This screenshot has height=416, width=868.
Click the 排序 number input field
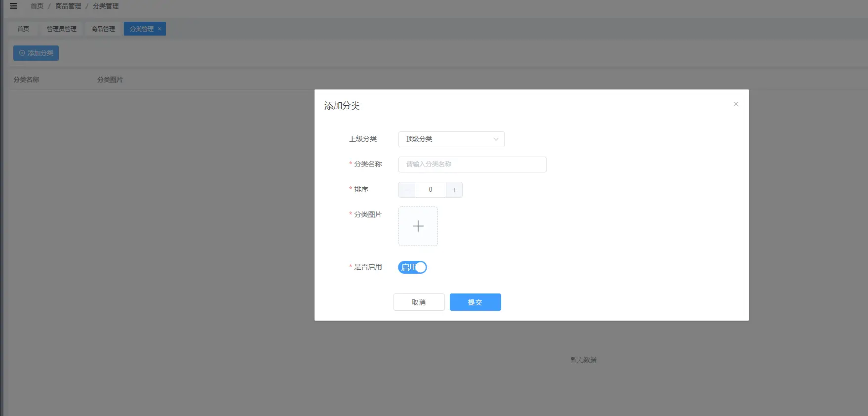pyautogui.click(x=430, y=190)
